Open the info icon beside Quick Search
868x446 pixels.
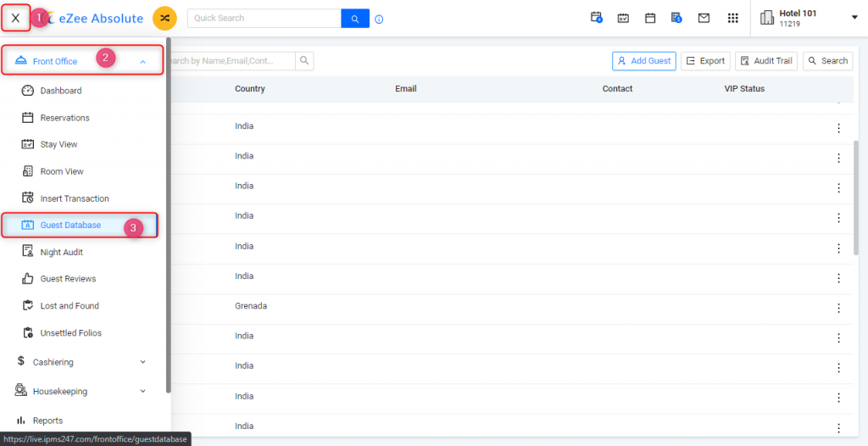click(379, 19)
